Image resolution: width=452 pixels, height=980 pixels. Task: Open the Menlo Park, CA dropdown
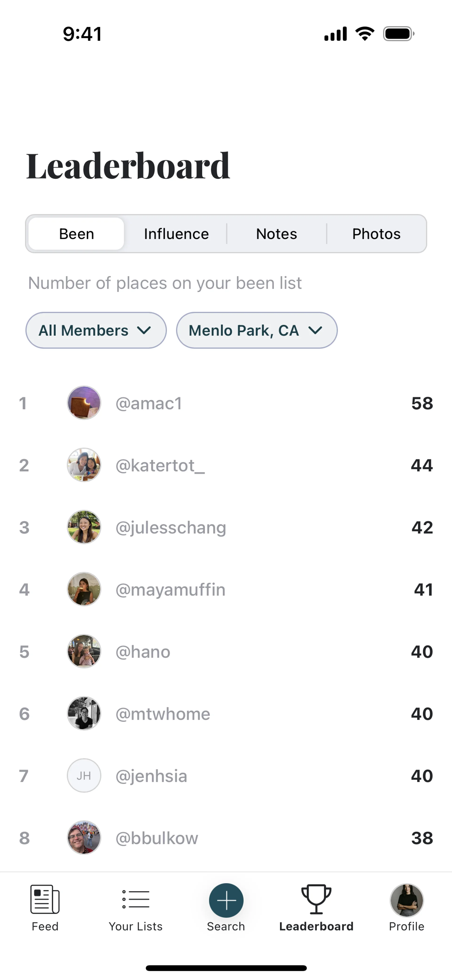coord(256,330)
